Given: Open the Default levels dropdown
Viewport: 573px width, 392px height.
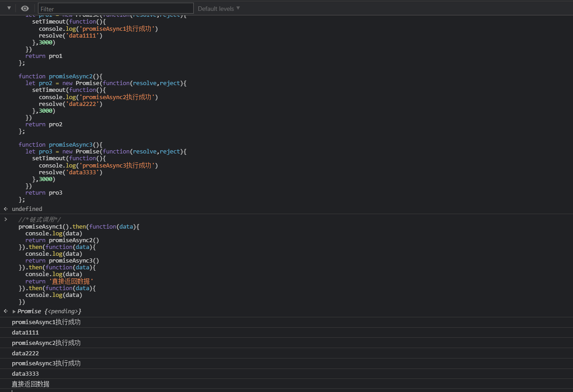Looking at the screenshot, I should pos(219,9).
